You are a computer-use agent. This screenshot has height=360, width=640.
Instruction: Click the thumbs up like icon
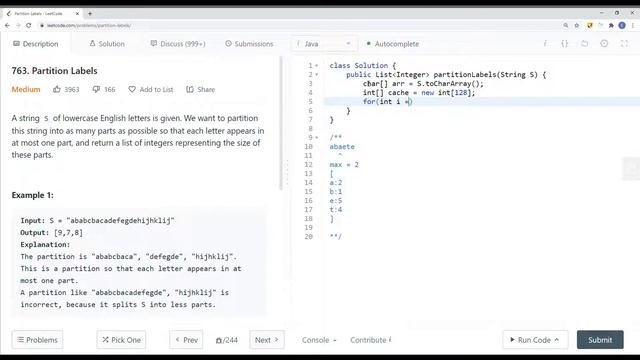(x=57, y=89)
